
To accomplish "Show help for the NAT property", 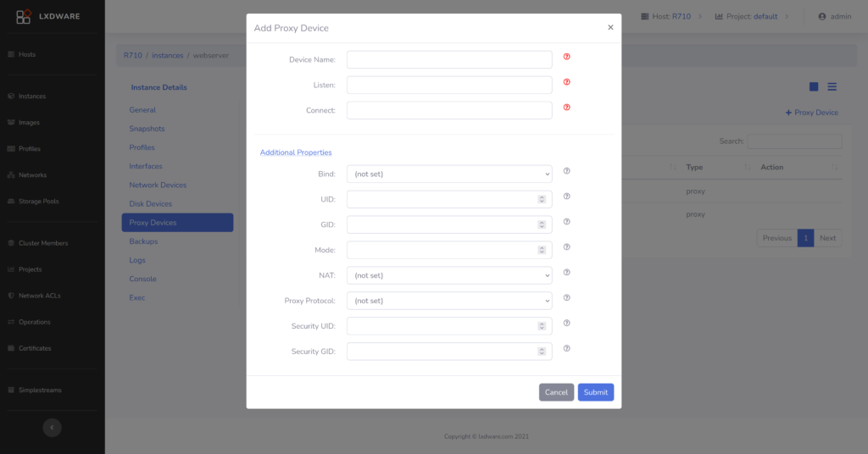I will (x=566, y=272).
